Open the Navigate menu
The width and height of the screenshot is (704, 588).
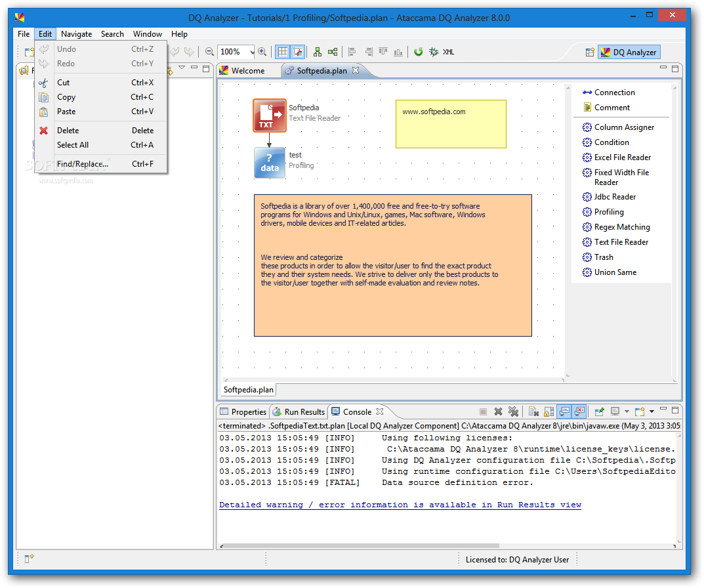coord(76,33)
